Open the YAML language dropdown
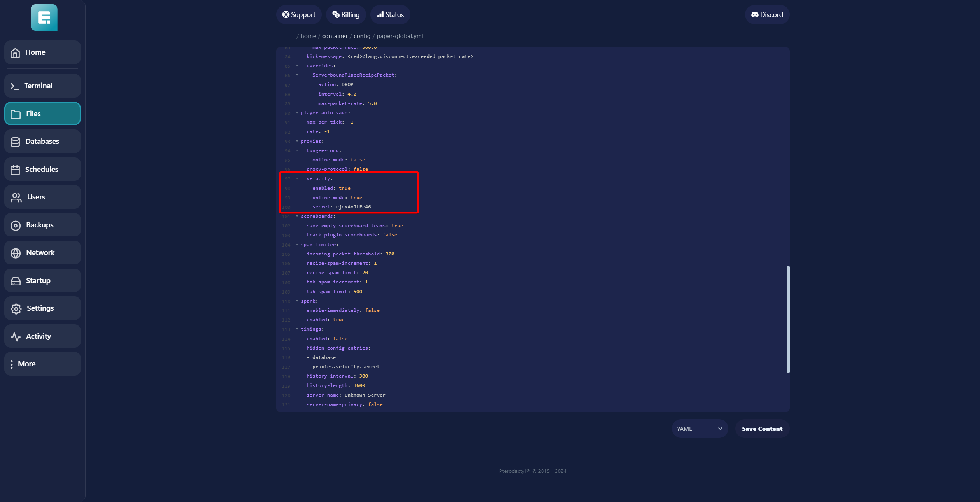Viewport: 980px width, 502px height. pos(699,429)
